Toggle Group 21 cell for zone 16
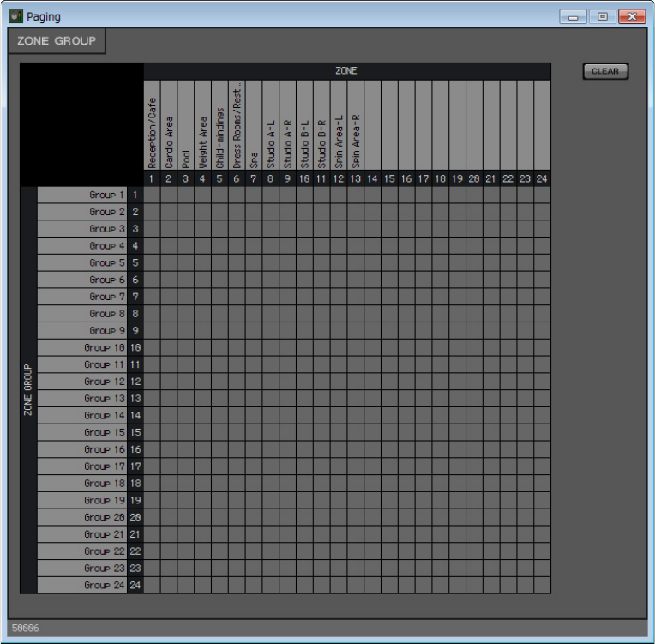This screenshot has width=655, height=644. [x=406, y=534]
